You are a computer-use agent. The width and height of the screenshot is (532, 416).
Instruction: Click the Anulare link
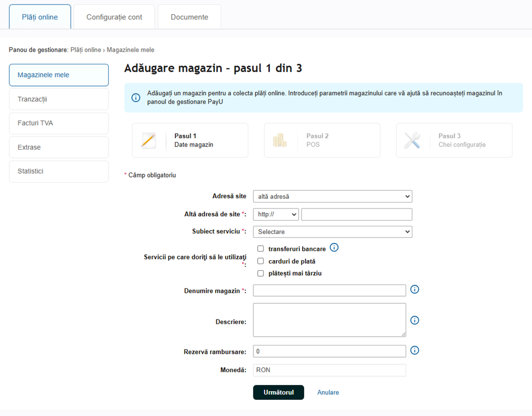click(328, 392)
